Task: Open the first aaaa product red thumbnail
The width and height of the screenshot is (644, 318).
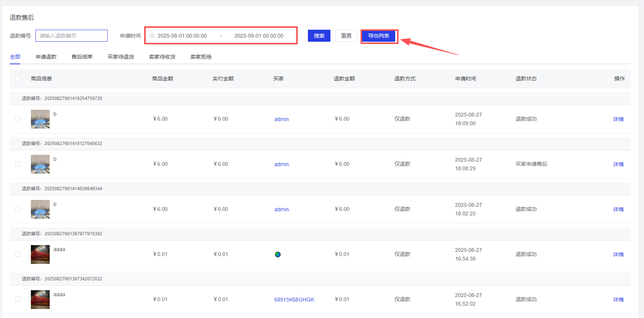Action: click(x=40, y=254)
